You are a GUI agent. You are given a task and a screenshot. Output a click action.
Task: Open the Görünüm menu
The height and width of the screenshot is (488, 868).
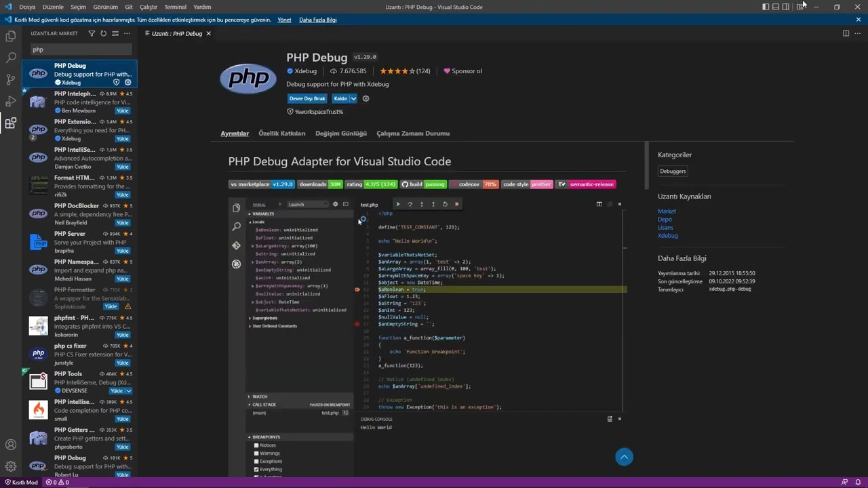[105, 7]
